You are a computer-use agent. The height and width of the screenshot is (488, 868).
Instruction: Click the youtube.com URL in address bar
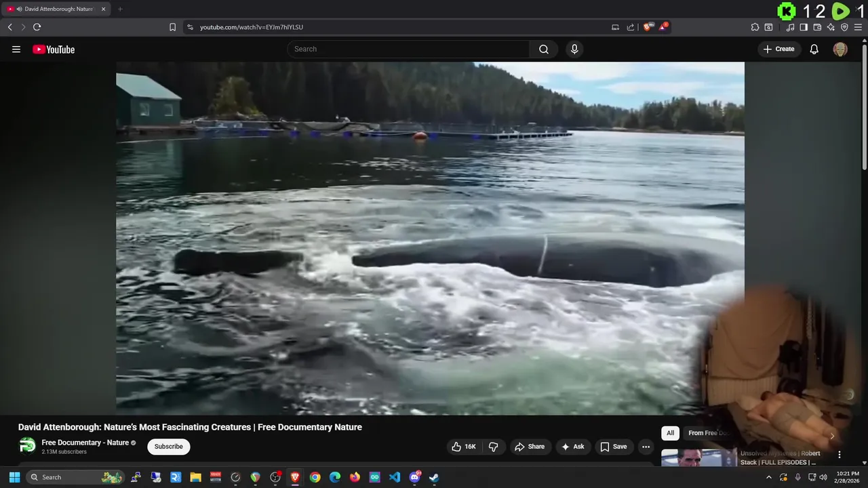pos(252,27)
